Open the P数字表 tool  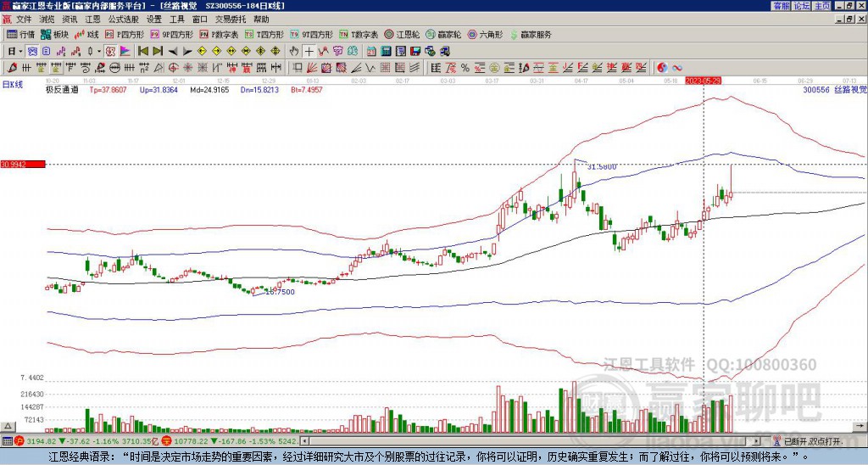click(220, 34)
